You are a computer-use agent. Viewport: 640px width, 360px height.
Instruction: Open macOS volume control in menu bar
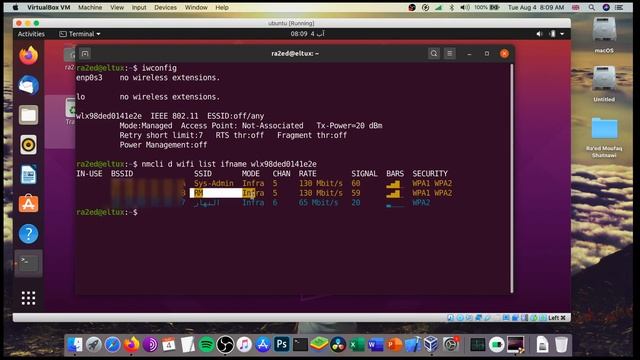click(464, 7)
